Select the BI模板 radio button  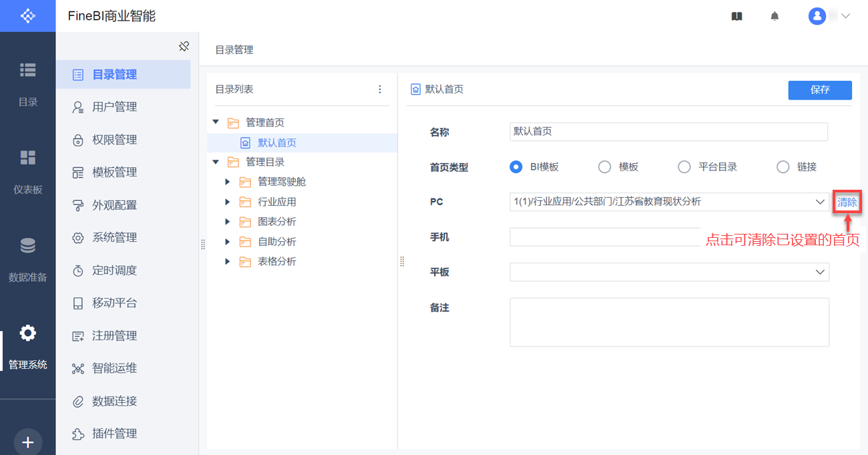pos(516,167)
